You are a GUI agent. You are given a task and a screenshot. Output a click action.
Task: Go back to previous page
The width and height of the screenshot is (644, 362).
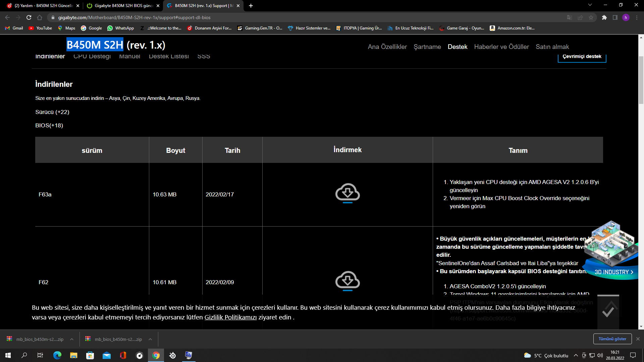tap(7, 17)
